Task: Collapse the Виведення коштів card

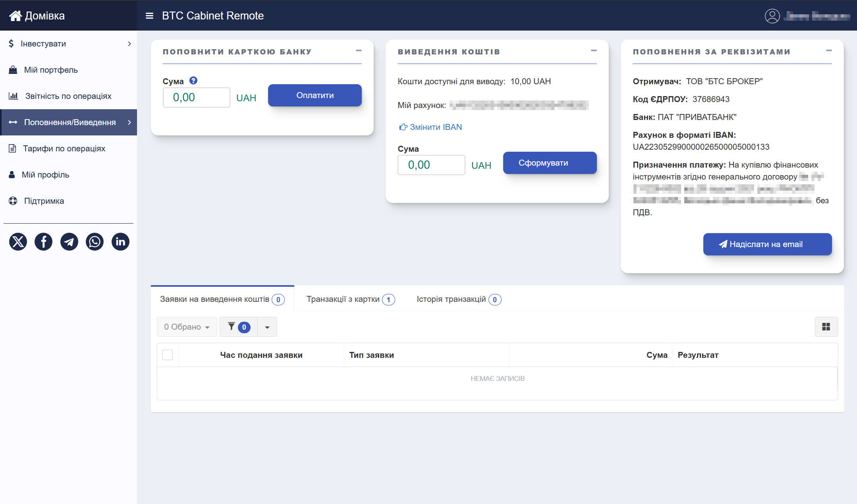Action: 594,51
